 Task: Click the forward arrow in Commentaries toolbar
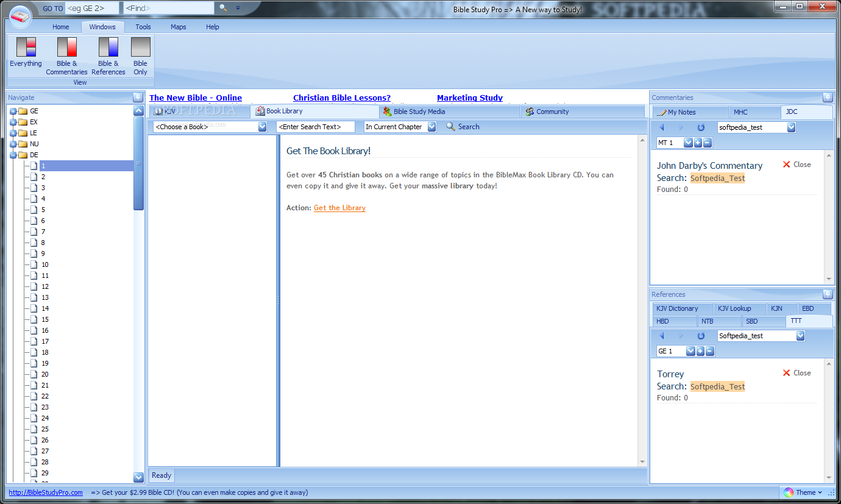(x=681, y=127)
